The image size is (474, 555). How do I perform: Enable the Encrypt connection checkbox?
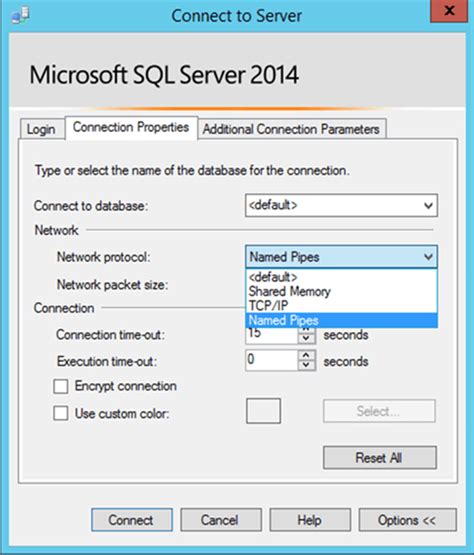(x=61, y=386)
